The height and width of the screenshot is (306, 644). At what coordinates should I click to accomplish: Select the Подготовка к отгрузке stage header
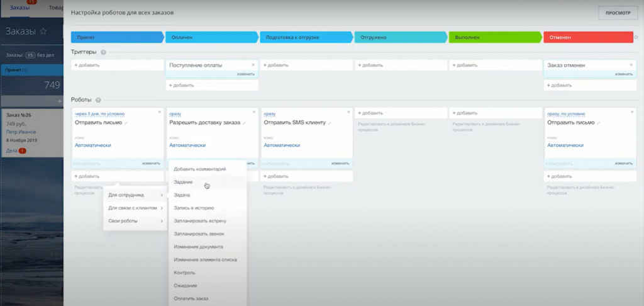pyautogui.click(x=306, y=37)
